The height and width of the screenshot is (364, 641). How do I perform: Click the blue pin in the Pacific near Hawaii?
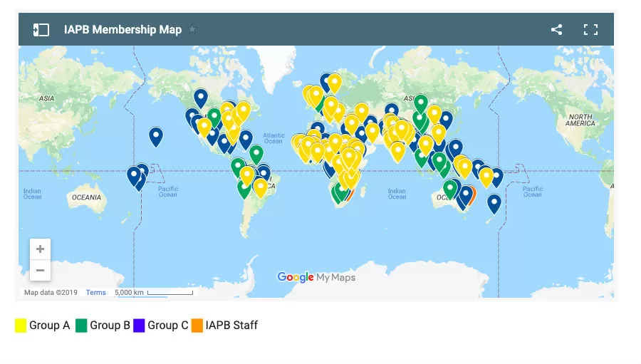click(156, 137)
